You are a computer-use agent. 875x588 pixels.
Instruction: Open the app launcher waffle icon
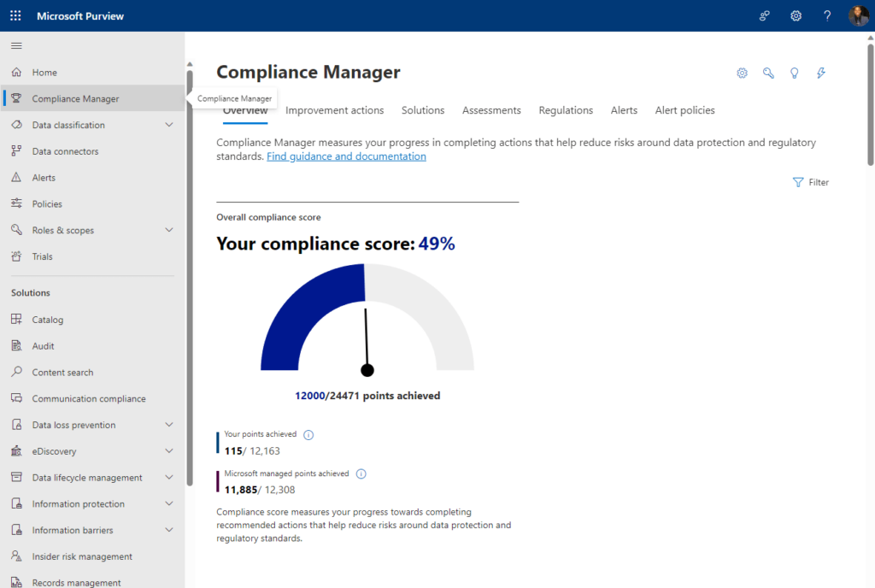click(x=15, y=15)
